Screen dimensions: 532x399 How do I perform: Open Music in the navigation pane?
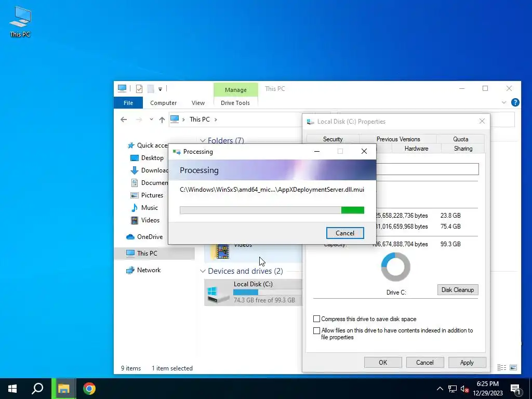pos(144,208)
